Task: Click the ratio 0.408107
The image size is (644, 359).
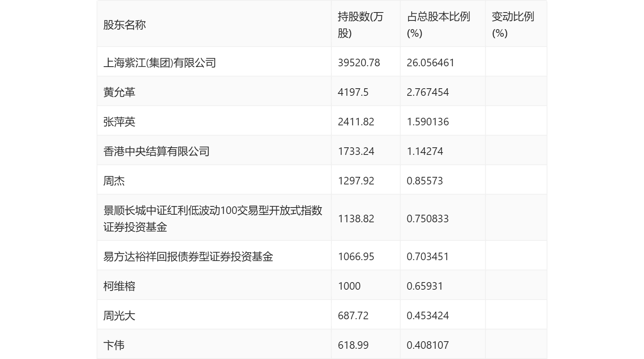Action: tap(428, 345)
